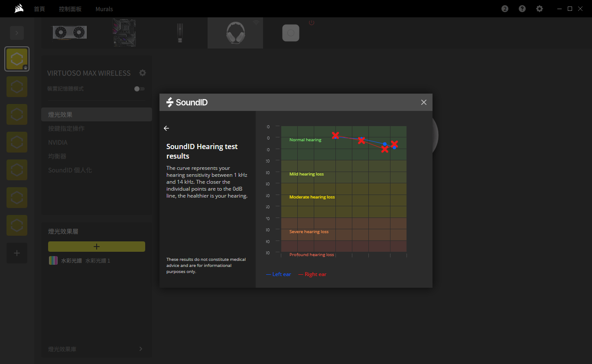Select the 水彩光譜 1 lighting layer name
592x364 pixels.
point(98,260)
